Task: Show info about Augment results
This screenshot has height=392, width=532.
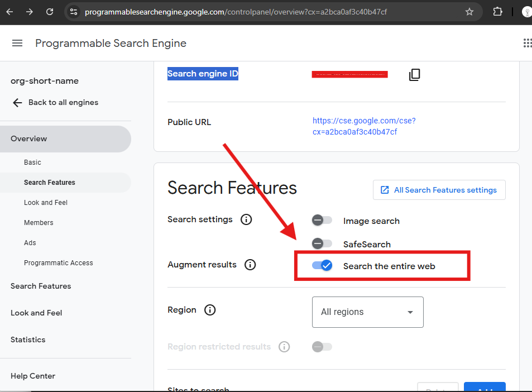Action: pyautogui.click(x=250, y=265)
